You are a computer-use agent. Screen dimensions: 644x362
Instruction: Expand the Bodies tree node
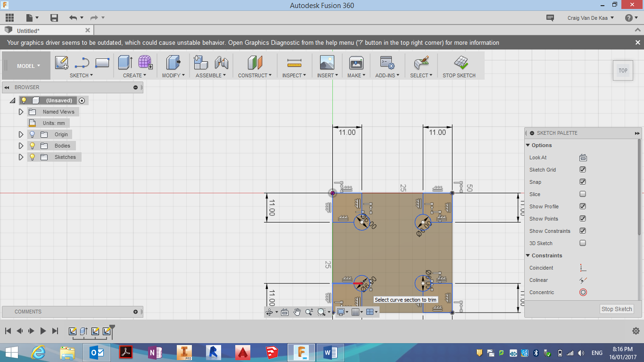coord(21,146)
